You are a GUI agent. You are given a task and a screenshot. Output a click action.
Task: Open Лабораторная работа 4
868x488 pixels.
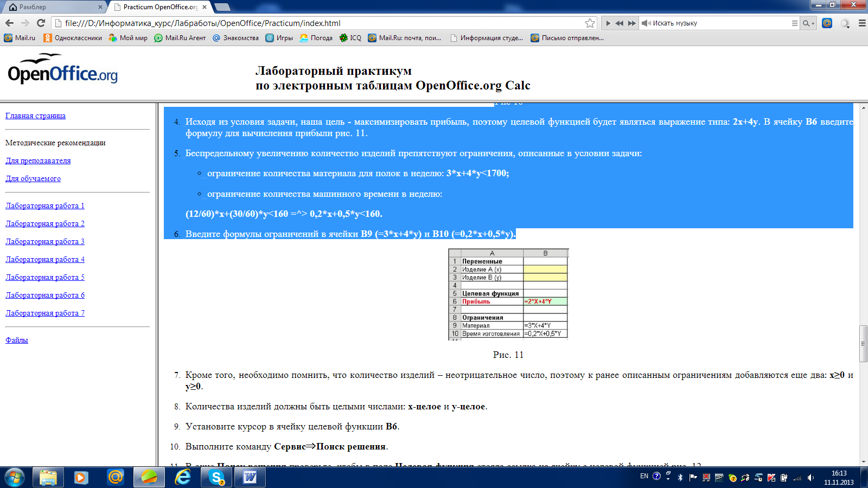coord(45,259)
